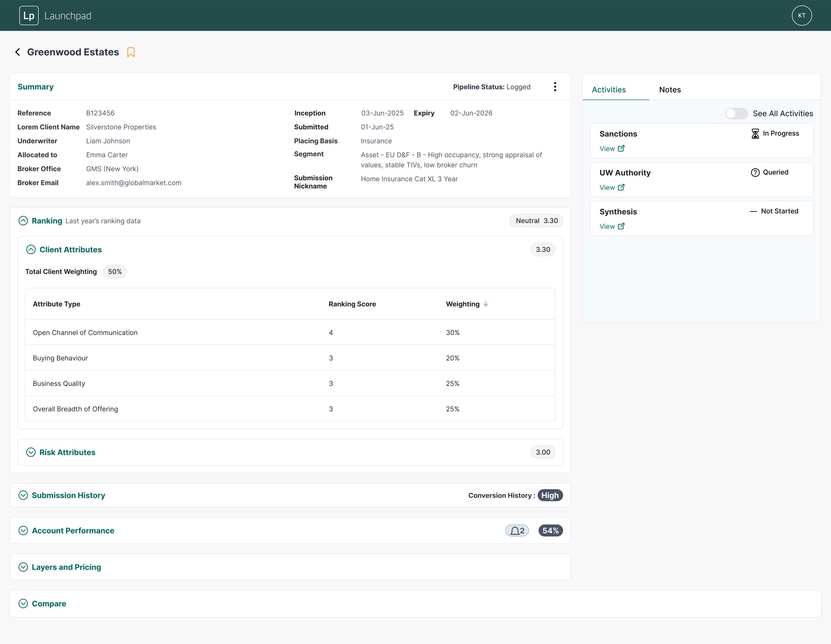Click the Sanctions external link icon
831x644 pixels.
621,148
